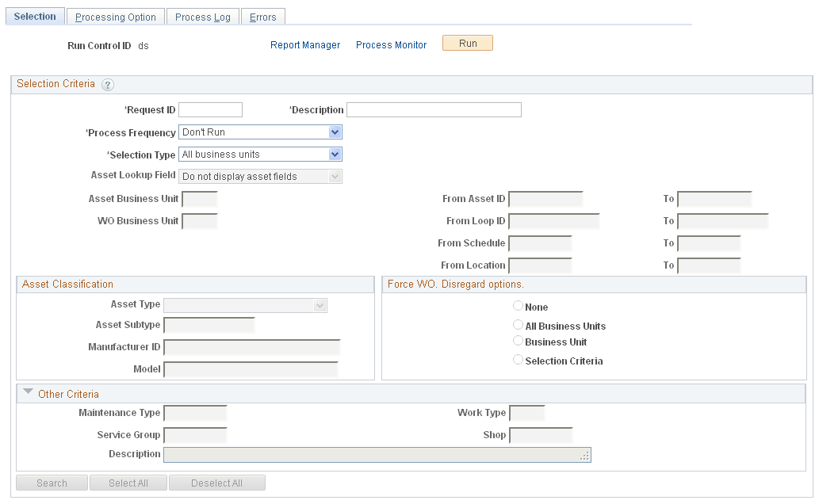The width and height of the screenshot is (819, 504).
Task: Select the Selection Criteria radio option
Action: point(518,360)
